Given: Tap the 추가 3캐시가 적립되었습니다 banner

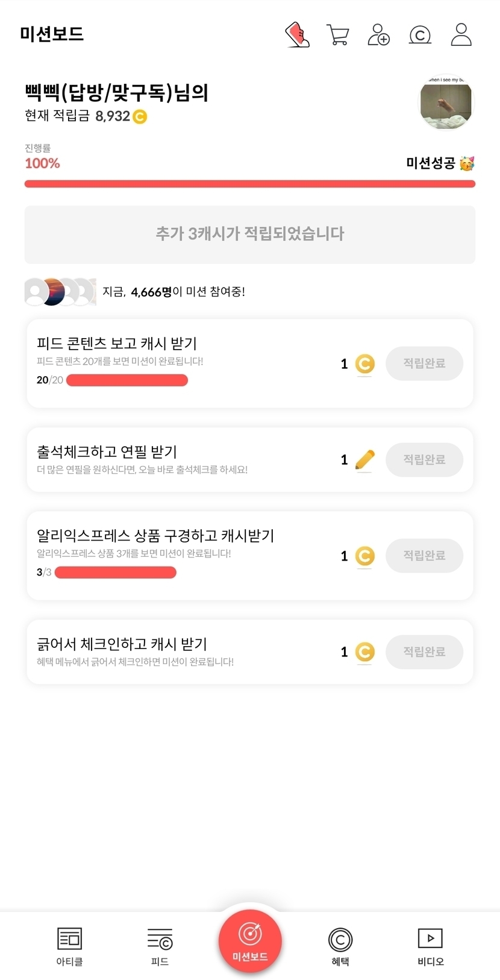Looking at the screenshot, I should tap(250, 234).
